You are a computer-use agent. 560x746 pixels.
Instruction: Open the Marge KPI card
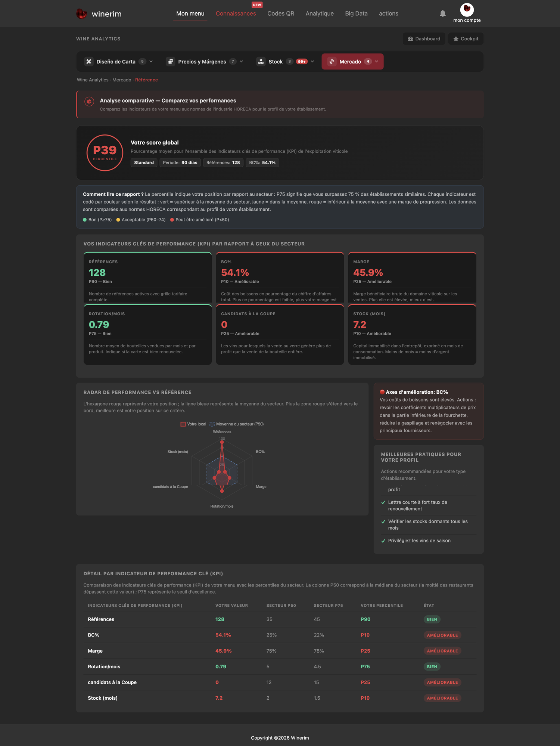412,277
